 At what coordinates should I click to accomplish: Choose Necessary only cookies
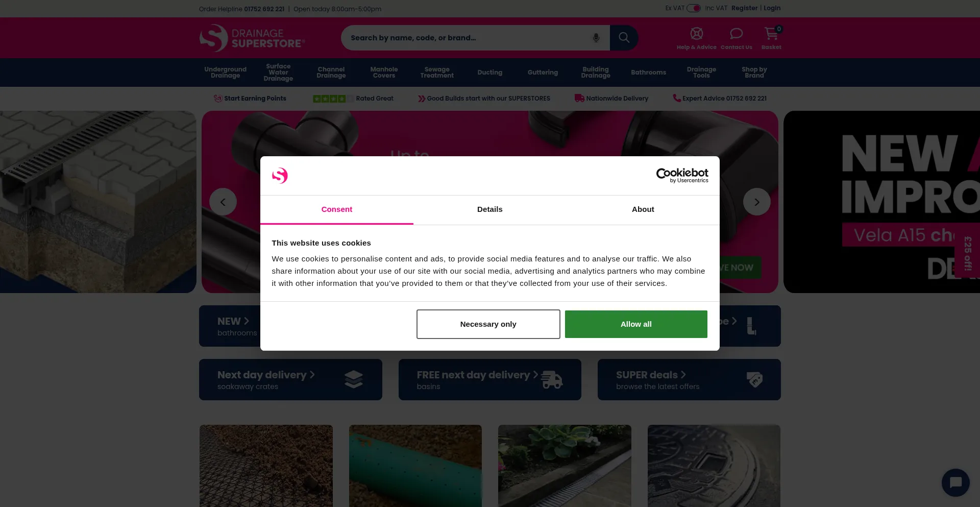click(x=488, y=324)
